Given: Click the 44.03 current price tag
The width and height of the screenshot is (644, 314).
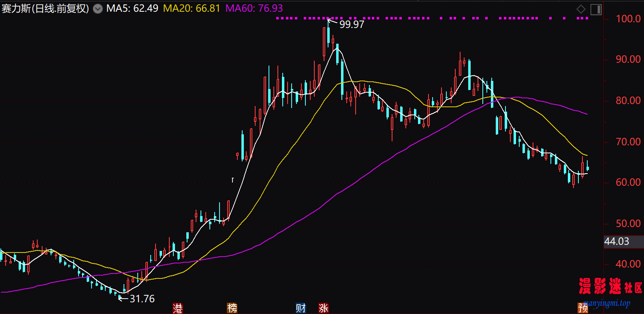Looking at the screenshot, I should (617, 242).
